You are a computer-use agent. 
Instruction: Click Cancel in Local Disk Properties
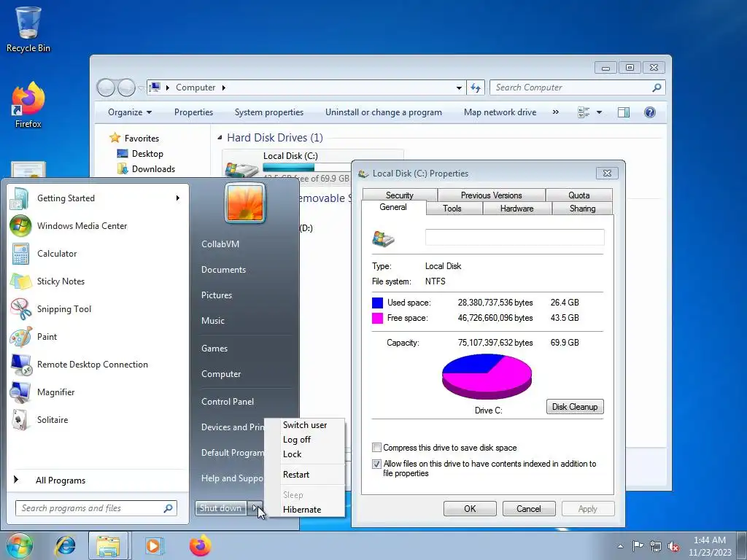(x=529, y=508)
